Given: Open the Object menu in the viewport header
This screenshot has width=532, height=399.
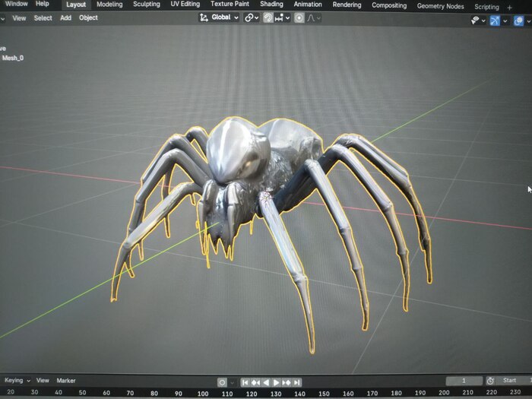Looking at the screenshot, I should click(x=88, y=17).
